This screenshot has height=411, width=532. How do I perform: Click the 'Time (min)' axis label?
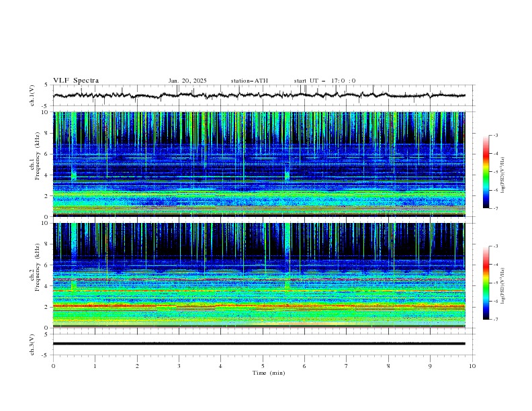(x=269, y=373)
